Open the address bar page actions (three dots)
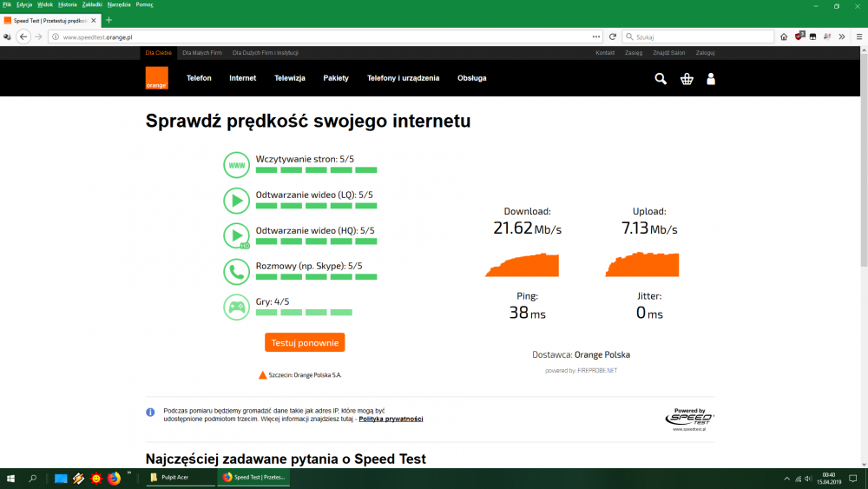The height and width of the screenshot is (489, 868). (596, 36)
